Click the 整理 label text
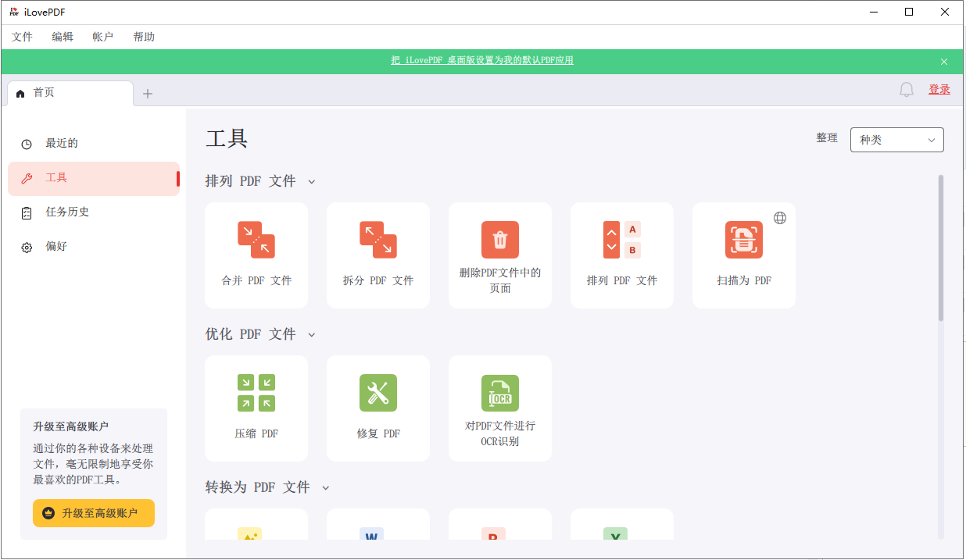 click(827, 138)
